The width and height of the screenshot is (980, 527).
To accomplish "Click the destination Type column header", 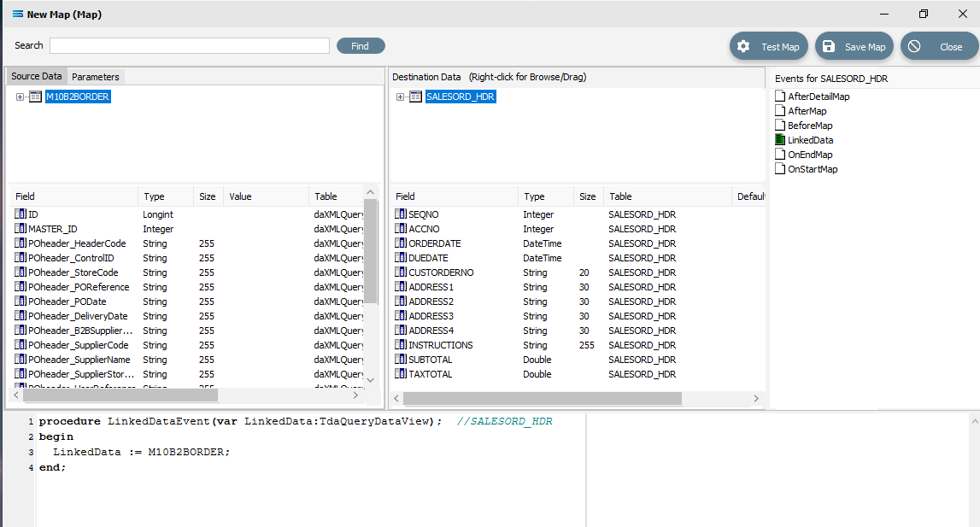I will 546,196.
